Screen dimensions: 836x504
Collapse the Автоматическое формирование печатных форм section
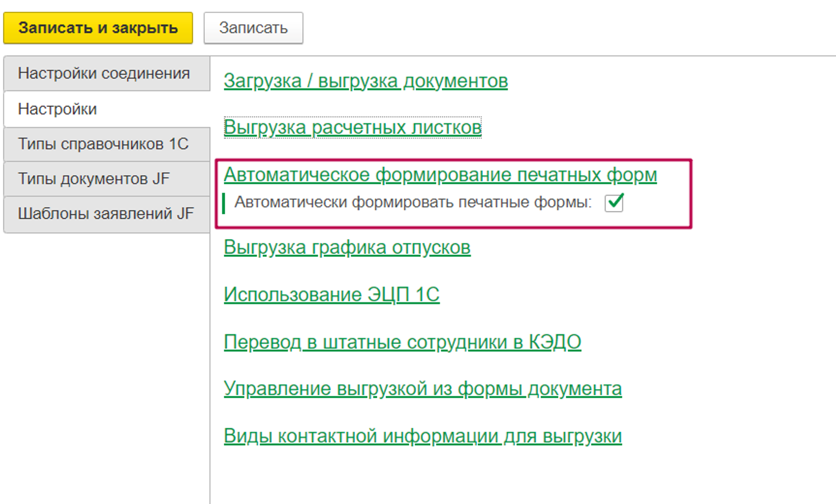coord(440,175)
